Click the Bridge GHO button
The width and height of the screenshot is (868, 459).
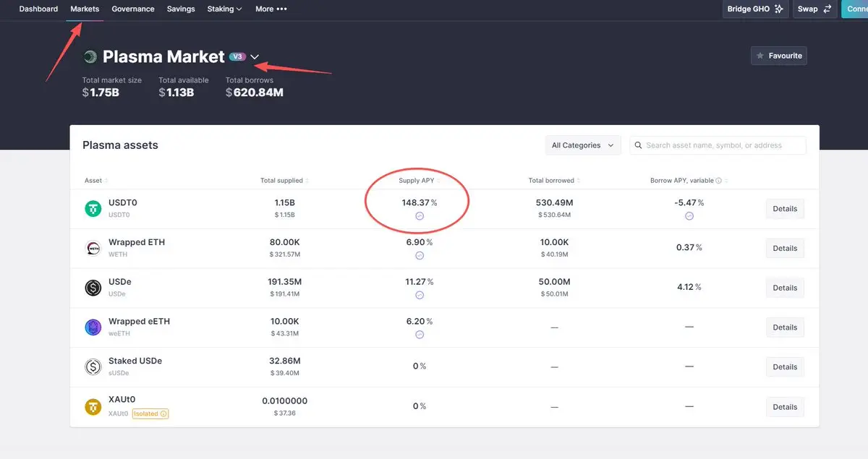click(755, 9)
